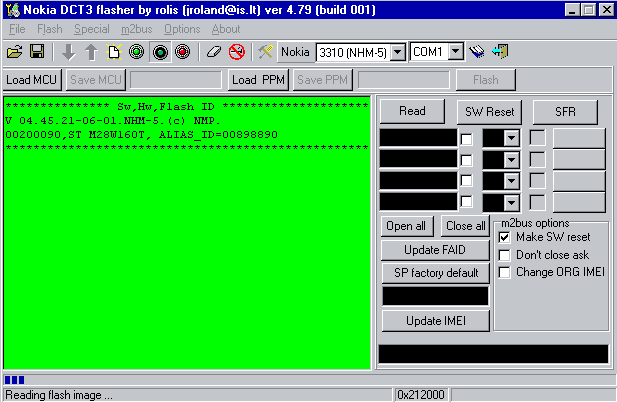This screenshot has width=617, height=402.
Task: Tick the fourth row gray checkbox
Action: point(537,202)
